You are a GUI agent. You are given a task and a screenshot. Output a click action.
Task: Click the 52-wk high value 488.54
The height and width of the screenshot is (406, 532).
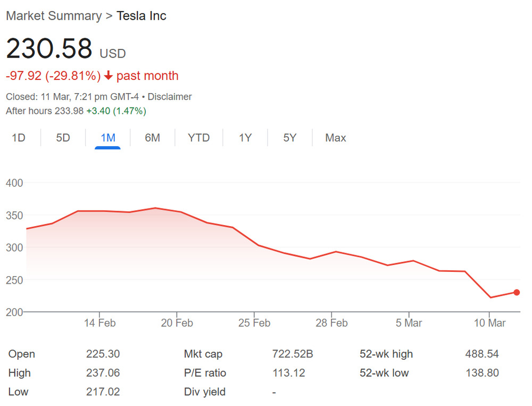pyautogui.click(x=482, y=354)
